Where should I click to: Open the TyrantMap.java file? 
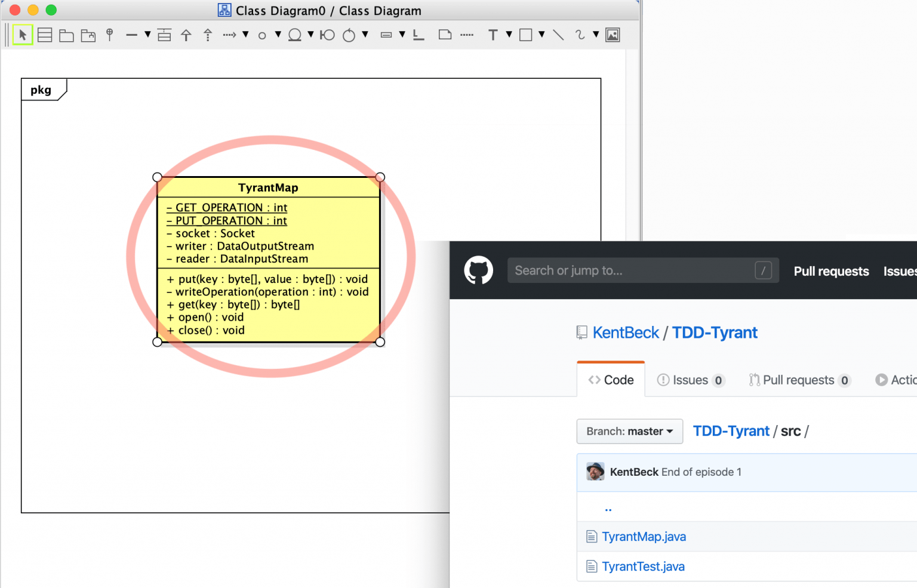pos(644,537)
